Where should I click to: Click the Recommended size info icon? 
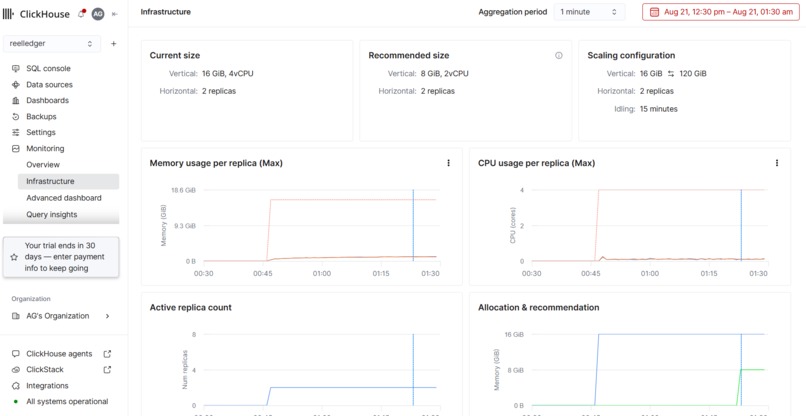pos(559,56)
